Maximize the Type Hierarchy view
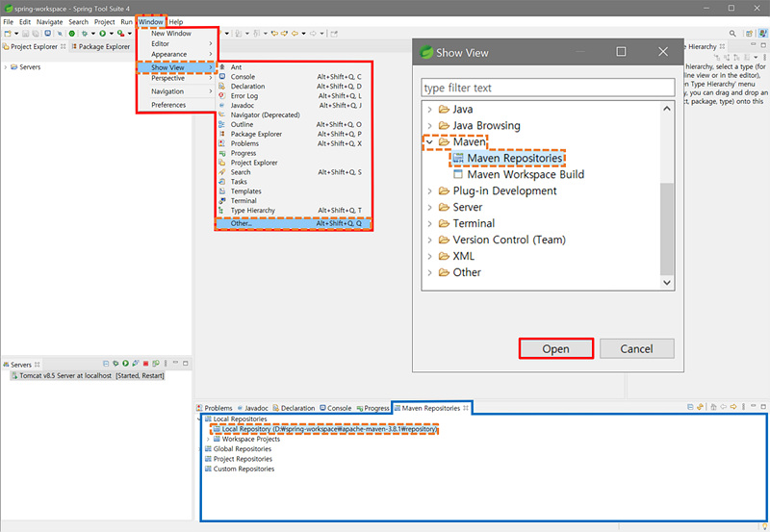770x532 pixels. (x=763, y=45)
